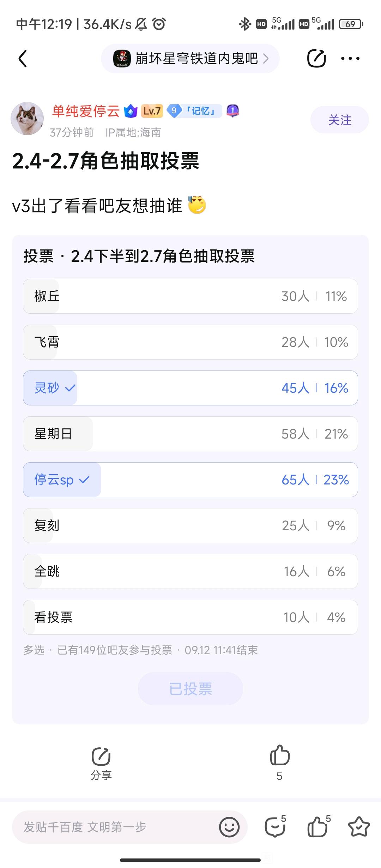Like the post via bottom bar thumb icon
This screenshot has height=868, width=381.
point(319,827)
